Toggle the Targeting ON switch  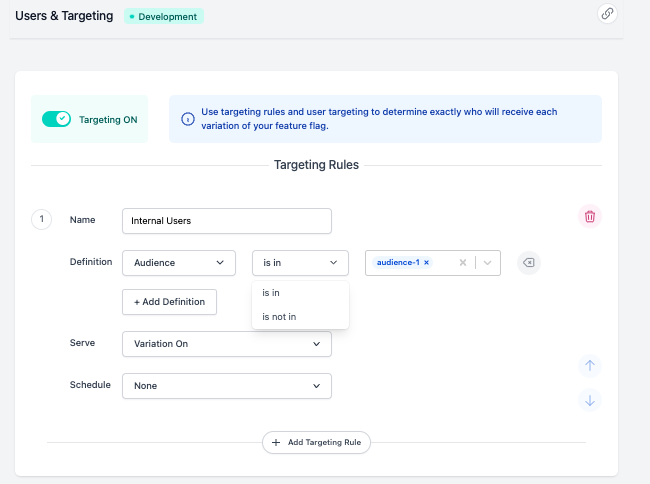tap(56, 119)
